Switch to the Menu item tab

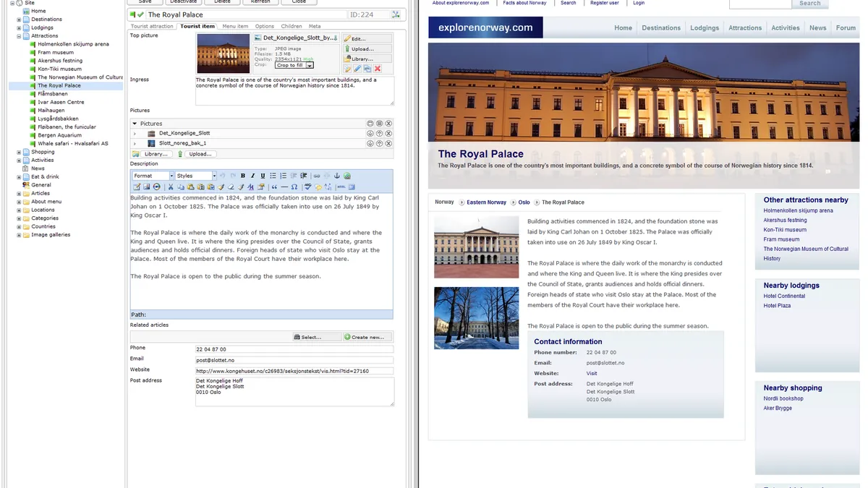tap(235, 26)
